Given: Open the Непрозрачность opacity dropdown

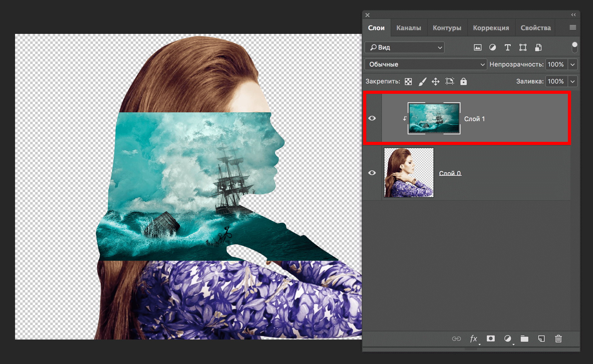Looking at the screenshot, I should [573, 64].
